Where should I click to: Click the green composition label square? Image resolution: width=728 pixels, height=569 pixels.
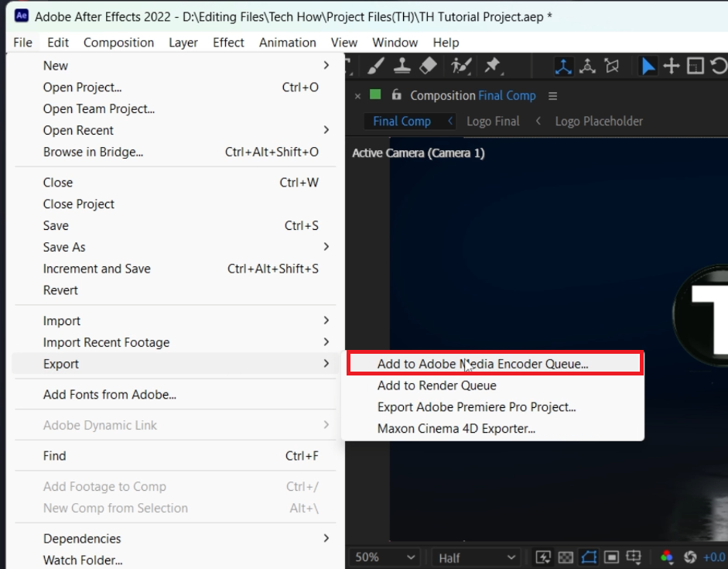(x=375, y=94)
